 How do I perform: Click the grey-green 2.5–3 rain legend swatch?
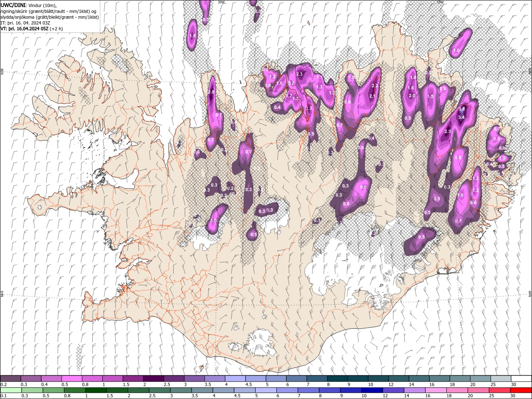pos(160,390)
